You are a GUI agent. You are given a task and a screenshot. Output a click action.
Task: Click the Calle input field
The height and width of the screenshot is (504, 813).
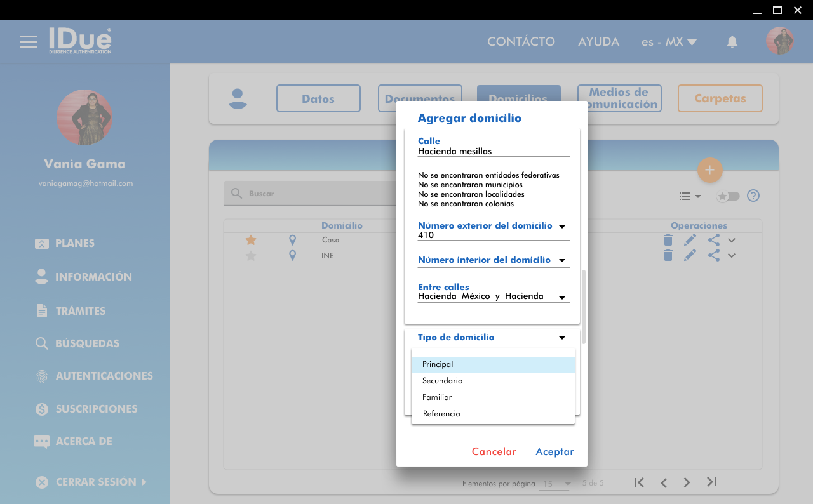coord(493,151)
